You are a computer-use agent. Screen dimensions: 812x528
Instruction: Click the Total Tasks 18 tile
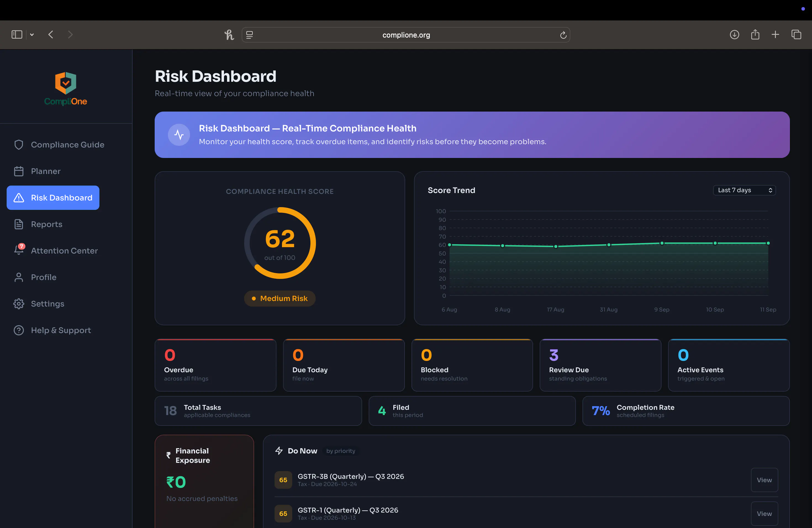(x=258, y=411)
